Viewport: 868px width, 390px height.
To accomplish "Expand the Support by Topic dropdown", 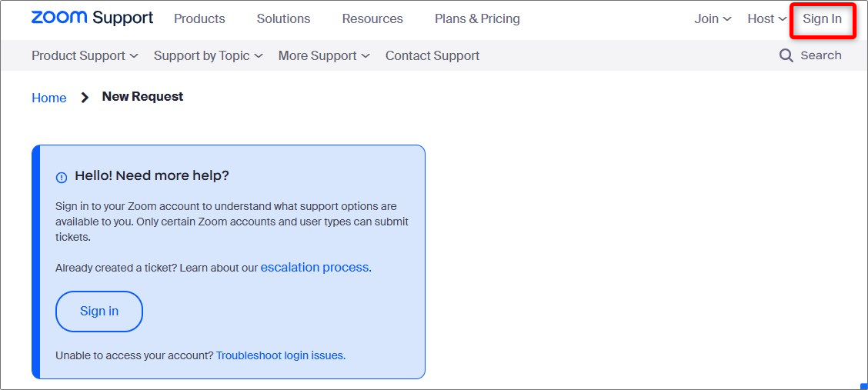I will (x=208, y=56).
